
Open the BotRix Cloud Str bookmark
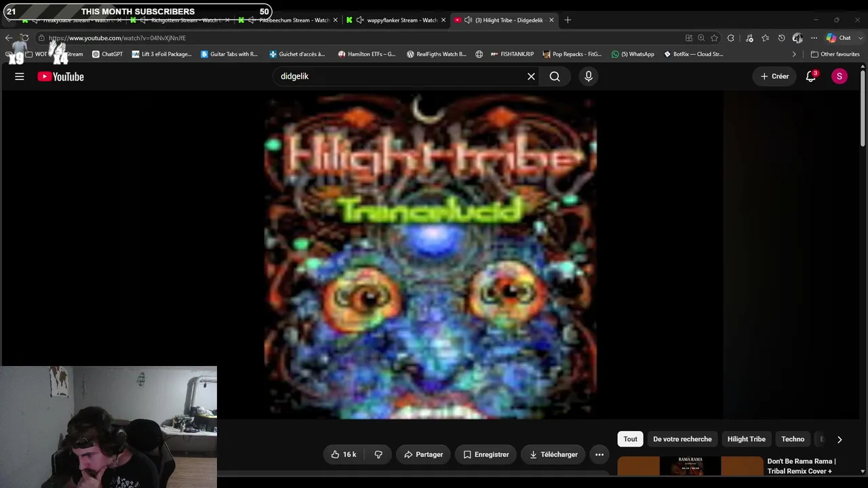point(694,54)
